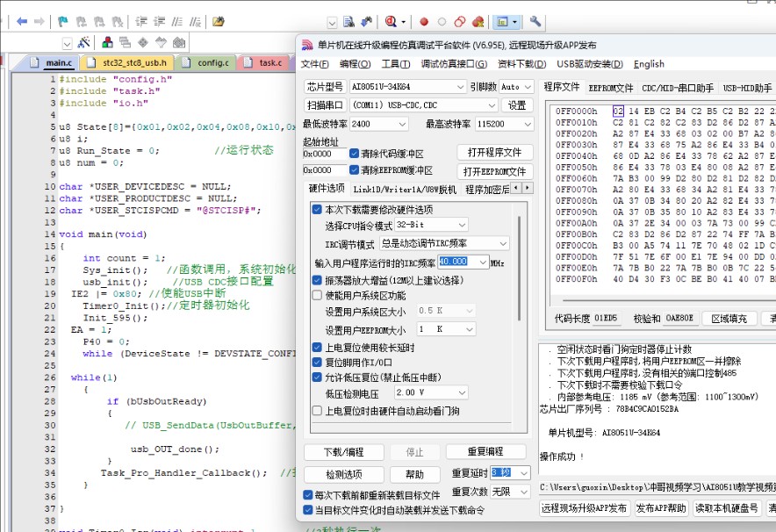Open the 调试仿真接口(G) menu
The image size is (776, 532).
pos(454,64)
